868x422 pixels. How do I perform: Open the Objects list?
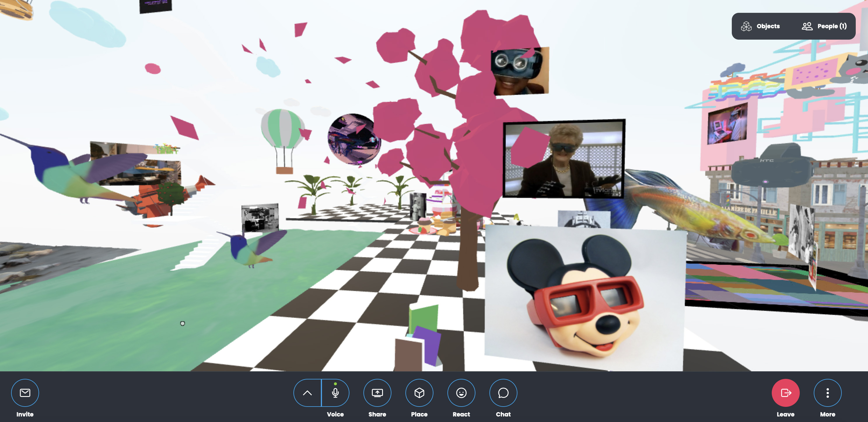[x=768, y=26]
